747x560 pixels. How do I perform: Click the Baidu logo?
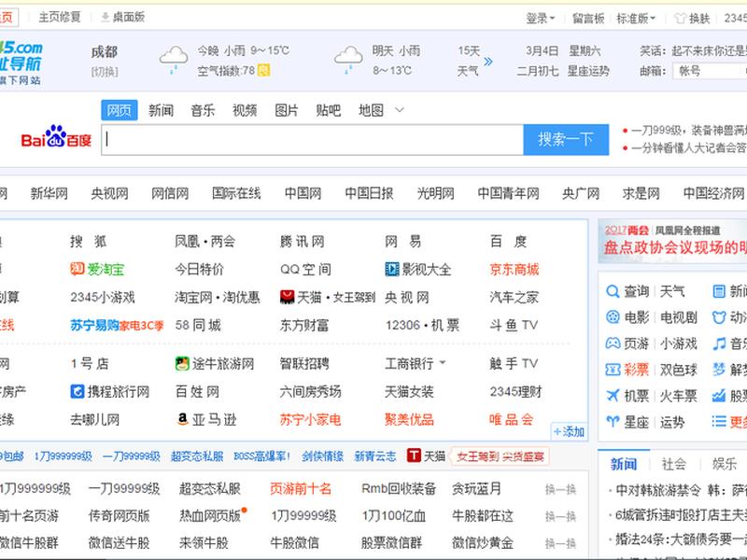56,137
